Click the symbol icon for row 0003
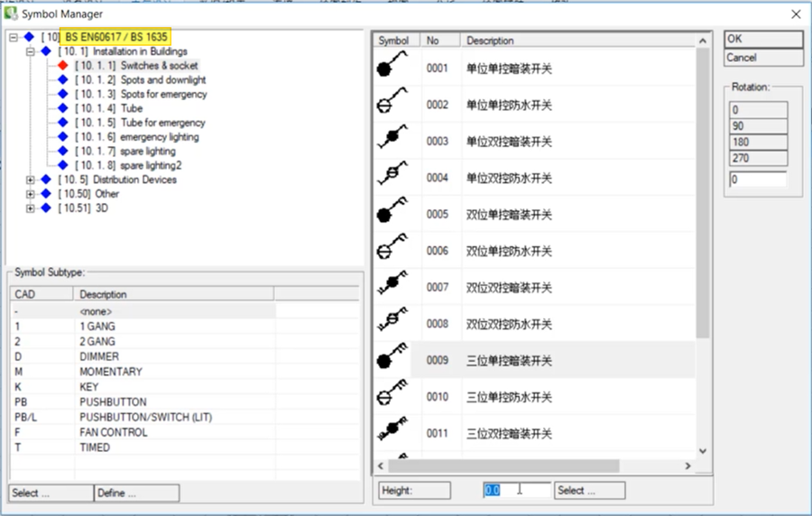Image resolution: width=812 pixels, height=516 pixels. click(x=392, y=137)
